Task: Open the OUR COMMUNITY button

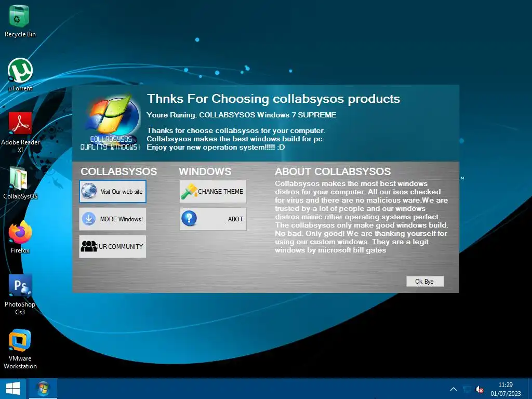Action: click(x=113, y=246)
